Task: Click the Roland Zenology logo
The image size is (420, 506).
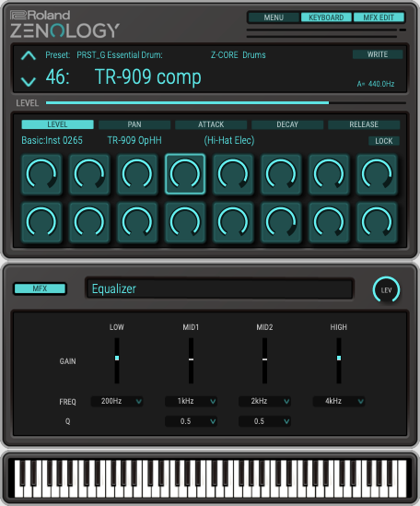Action: pos(64,24)
